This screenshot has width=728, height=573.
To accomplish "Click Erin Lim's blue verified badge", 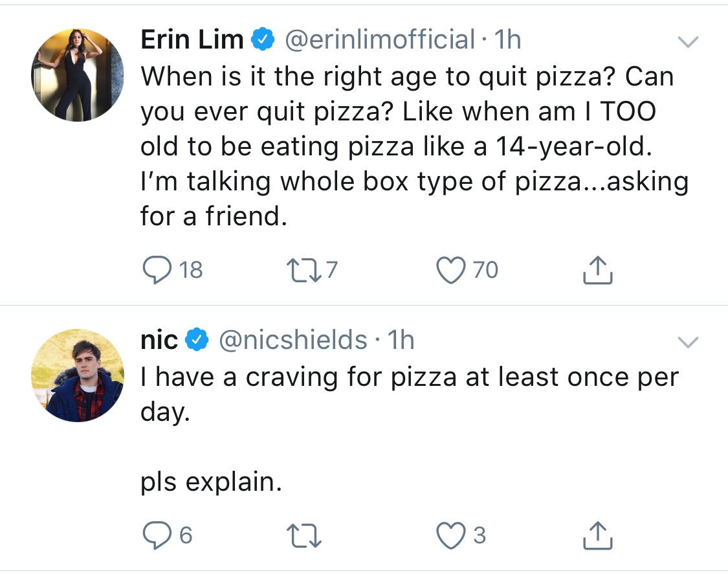I will pyautogui.click(x=260, y=40).
